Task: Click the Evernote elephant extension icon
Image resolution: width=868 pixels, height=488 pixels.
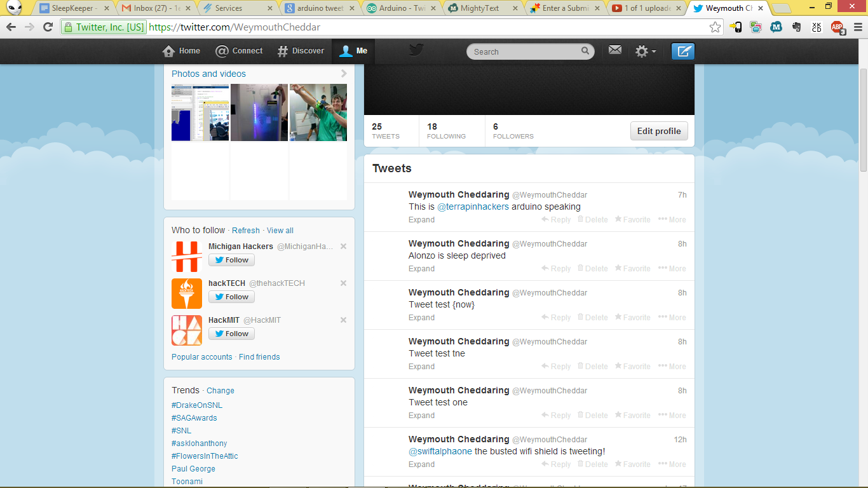Action: point(796,27)
